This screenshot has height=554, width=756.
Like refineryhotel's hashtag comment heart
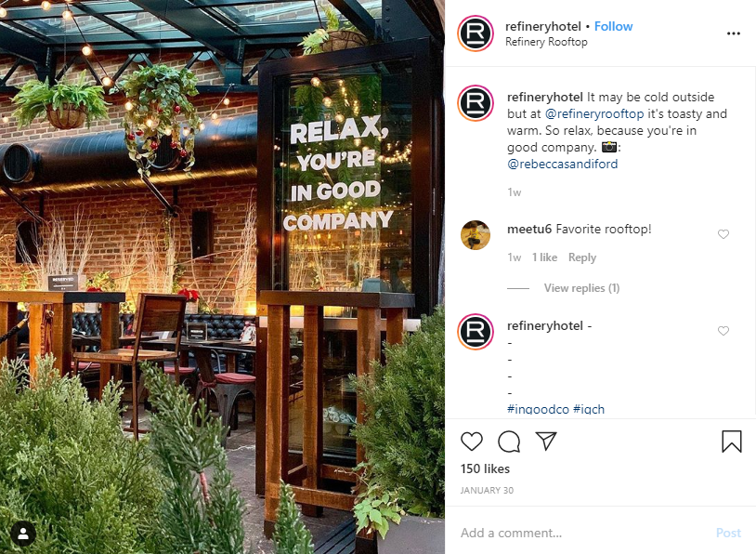coord(723,331)
